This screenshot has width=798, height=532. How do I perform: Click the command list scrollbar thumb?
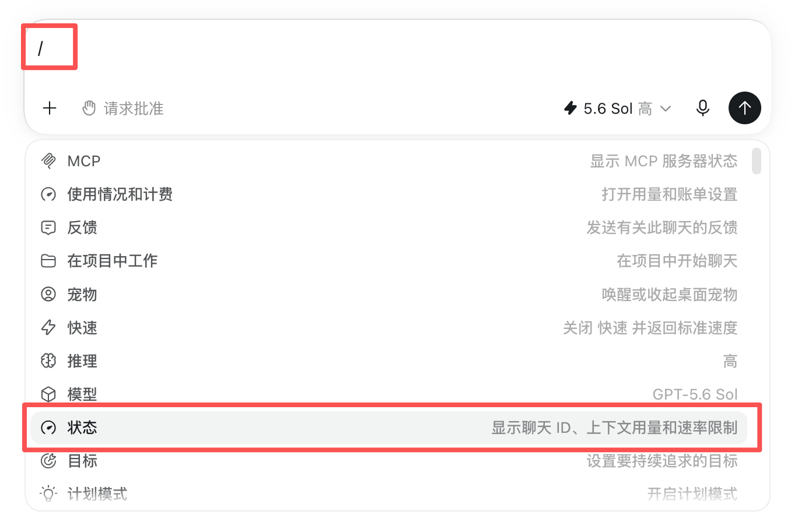pos(757,161)
